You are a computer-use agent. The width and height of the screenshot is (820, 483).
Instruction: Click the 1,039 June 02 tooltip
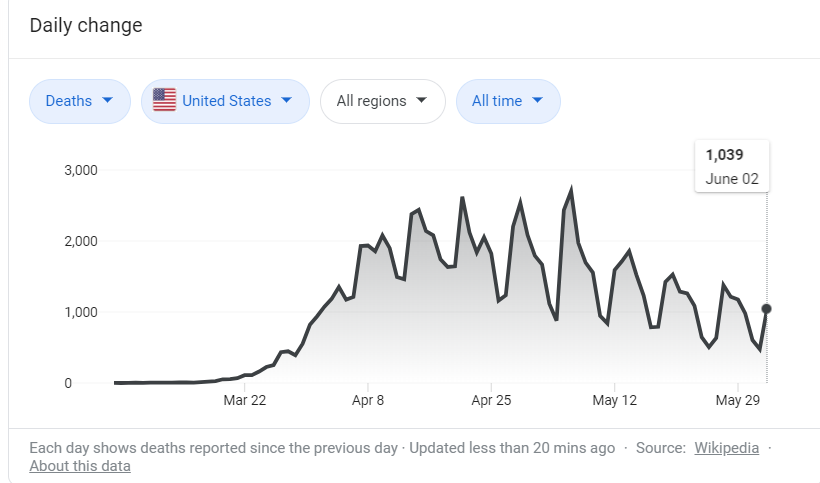point(733,166)
